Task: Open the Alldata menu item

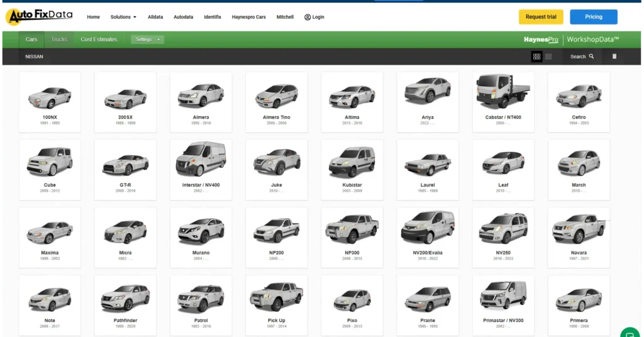Action: click(x=155, y=17)
